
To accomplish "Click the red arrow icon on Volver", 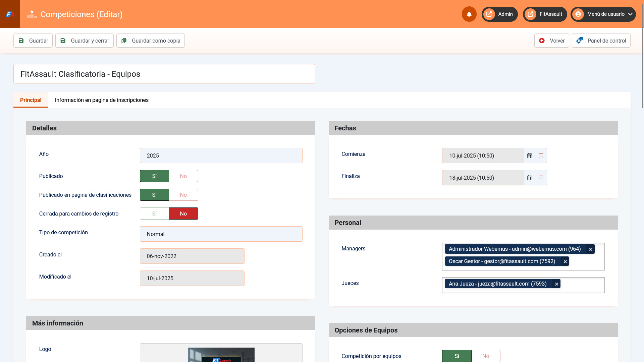I will pyautogui.click(x=542, y=41).
